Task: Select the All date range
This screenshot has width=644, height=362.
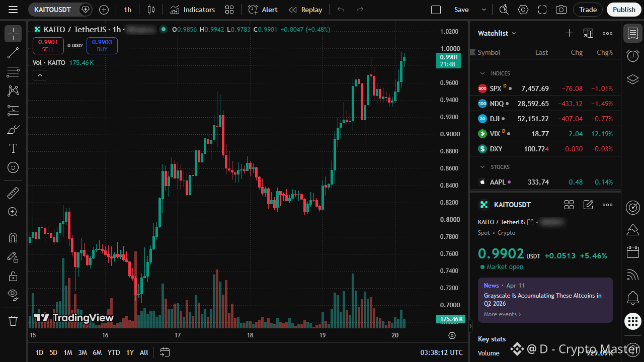Action: click(144, 352)
